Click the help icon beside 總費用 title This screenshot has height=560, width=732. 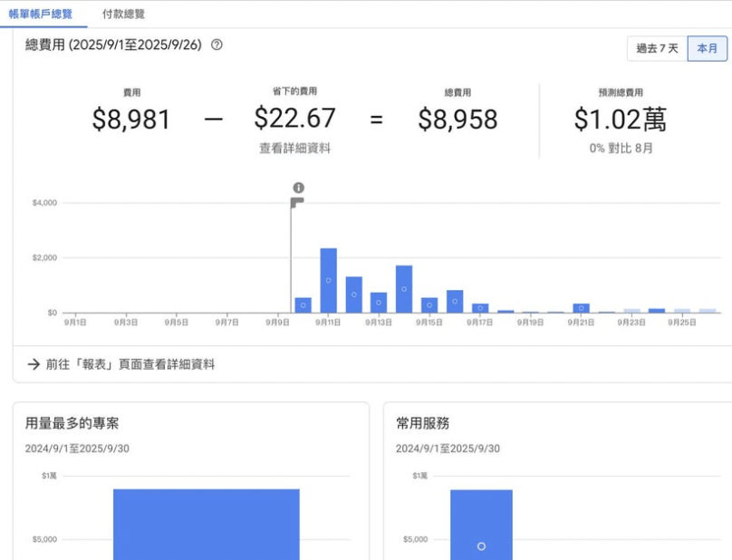tap(217, 44)
